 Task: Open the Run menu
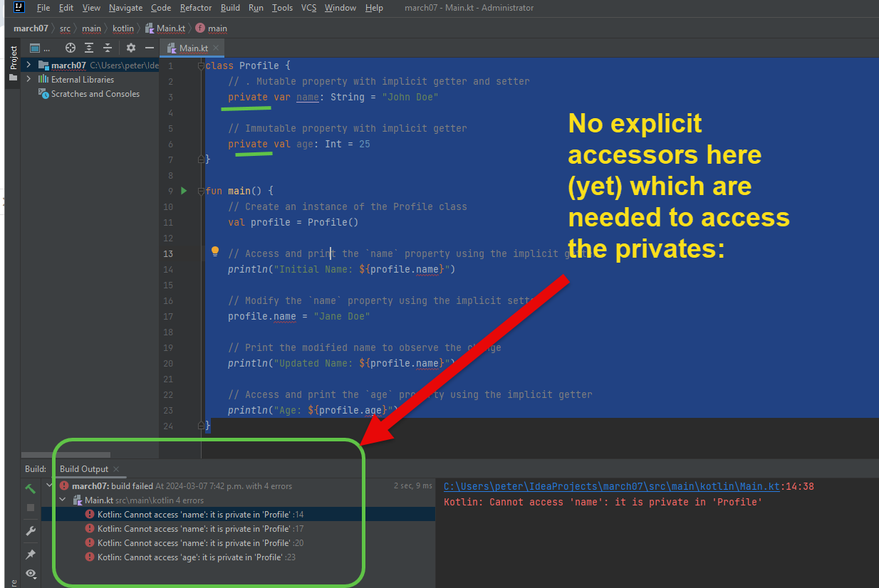click(x=256, y=8)
